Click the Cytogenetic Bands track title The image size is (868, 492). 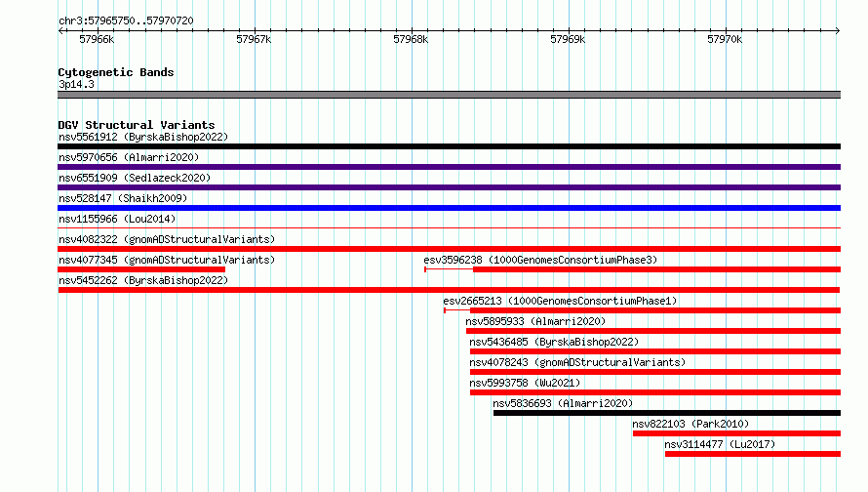click(x=116, y=72)
